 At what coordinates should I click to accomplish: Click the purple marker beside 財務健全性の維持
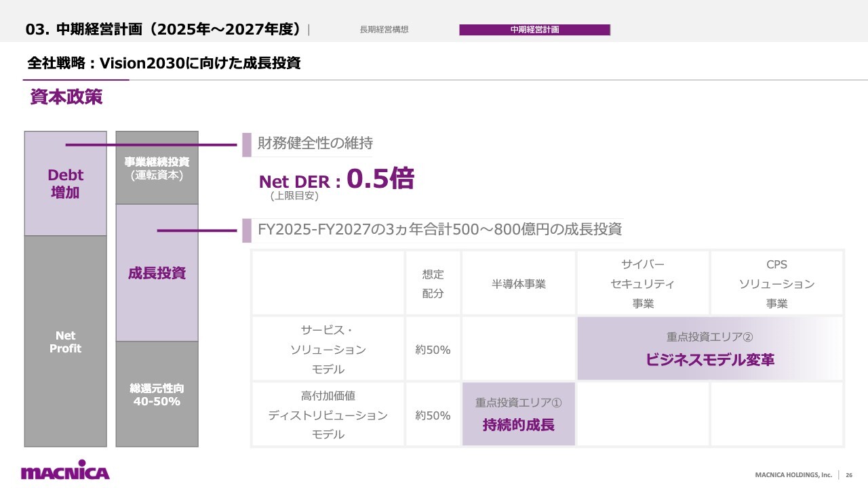coord(247,144)
